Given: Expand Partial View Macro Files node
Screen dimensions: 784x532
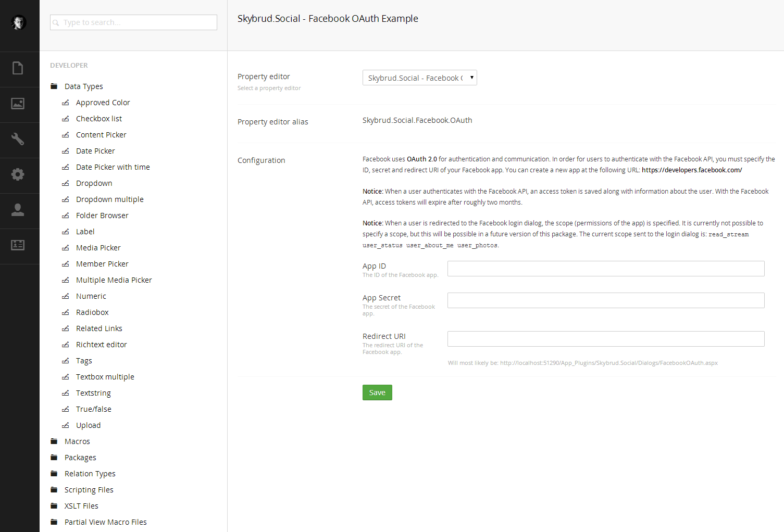Looking at the screenshot, I should (x=106, y=522).
